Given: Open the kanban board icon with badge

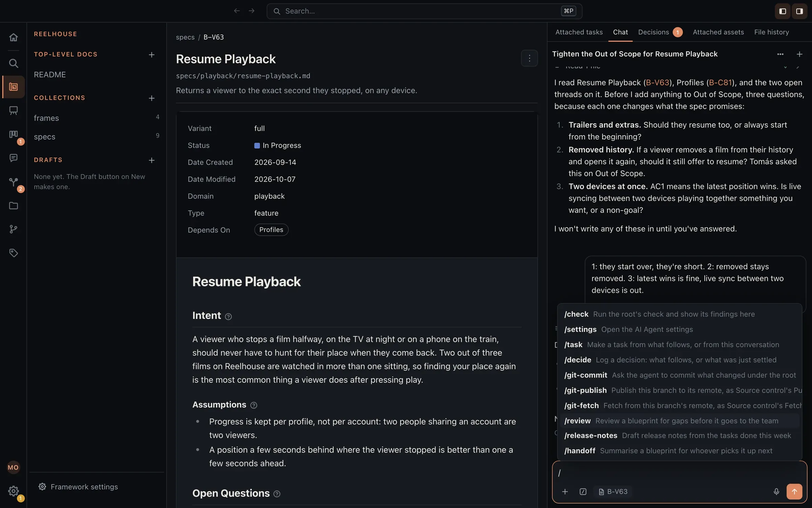Looking at the screenshot, I should (x=13, y=134).
